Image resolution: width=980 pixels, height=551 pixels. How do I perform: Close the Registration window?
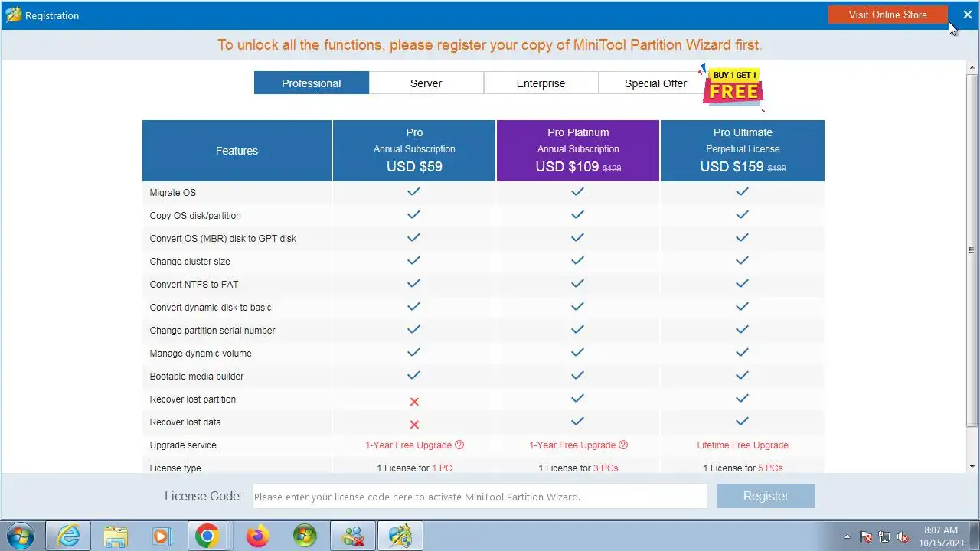(967, 15)
